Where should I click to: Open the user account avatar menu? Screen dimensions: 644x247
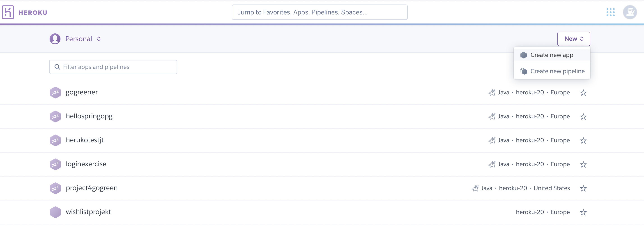[630, 12]
